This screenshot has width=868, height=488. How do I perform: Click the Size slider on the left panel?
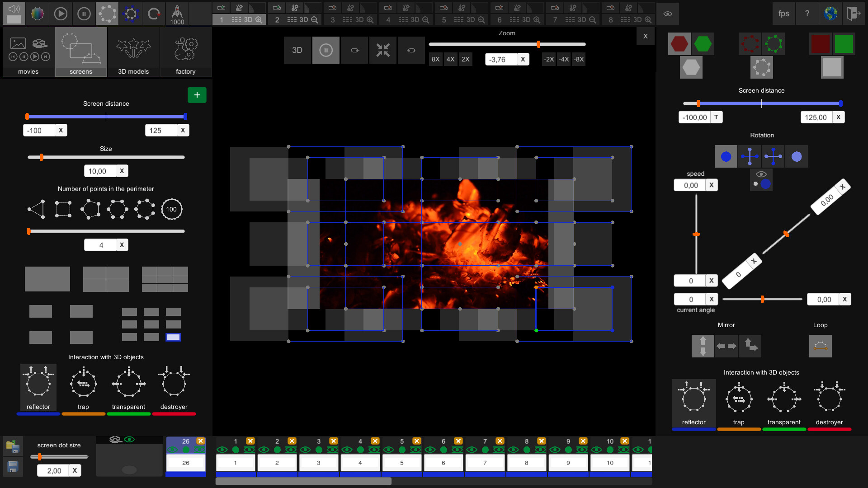pos(106,157)
